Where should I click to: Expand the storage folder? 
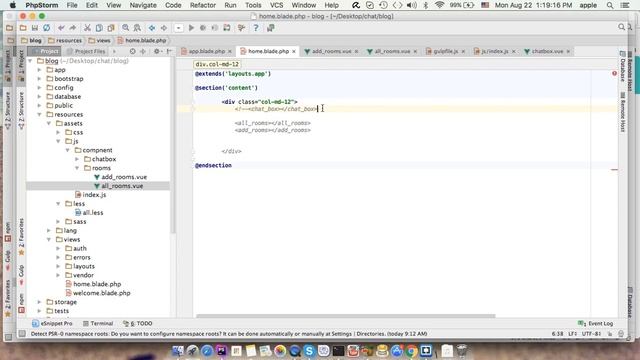click(40, 302)
